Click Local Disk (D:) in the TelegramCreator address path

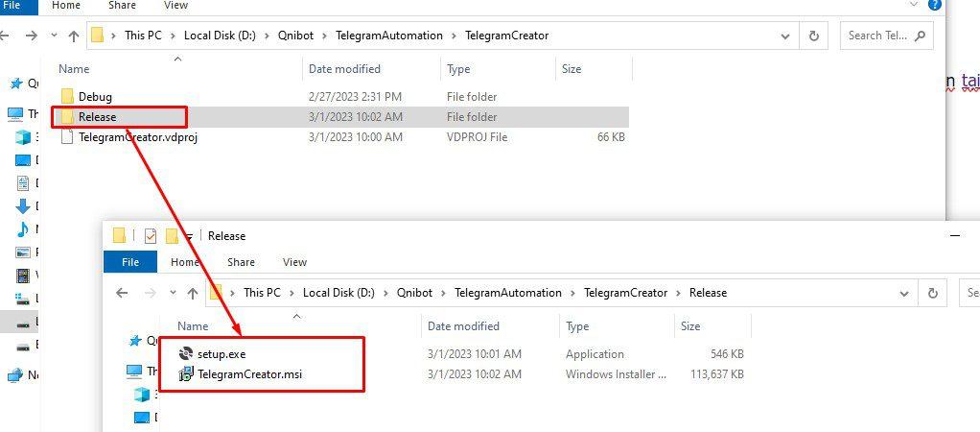[x=220, y=36]
